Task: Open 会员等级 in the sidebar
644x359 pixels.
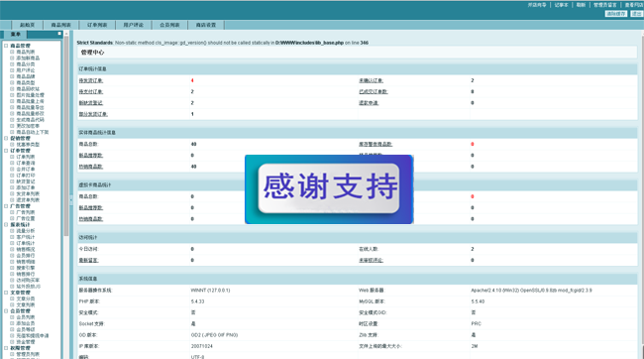Action: click(x=26, y=329)
